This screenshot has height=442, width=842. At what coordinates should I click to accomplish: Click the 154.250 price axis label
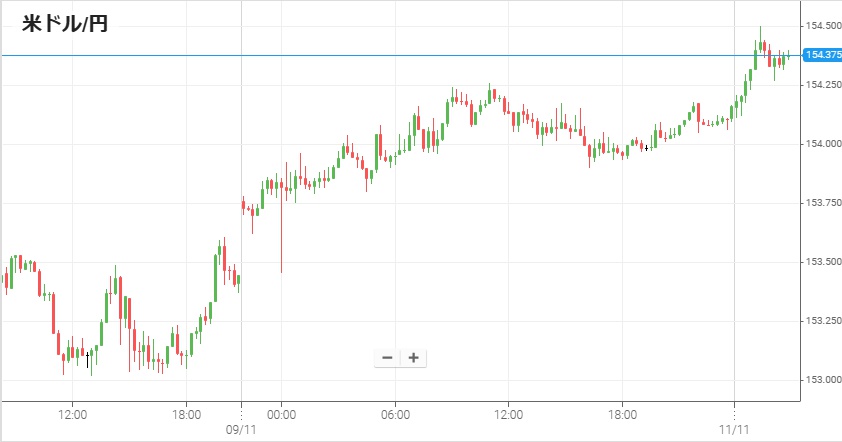click(820, 85)
